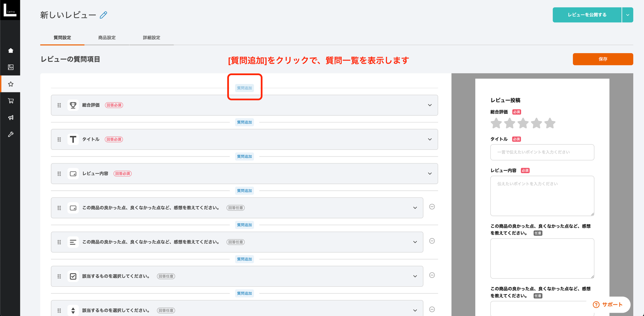
Task: Click the タイトル input field in the preview
Action: click(x=542, y=152)
